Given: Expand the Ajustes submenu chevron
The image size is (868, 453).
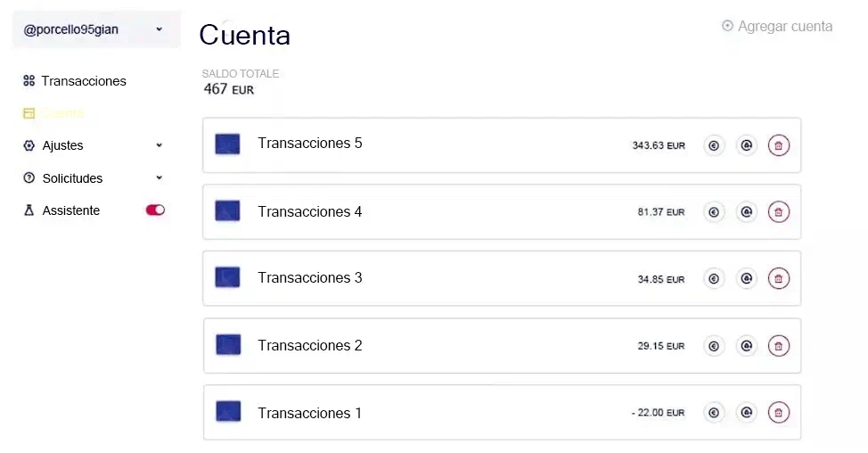Looking at the screenshot, I should [159, 145].
